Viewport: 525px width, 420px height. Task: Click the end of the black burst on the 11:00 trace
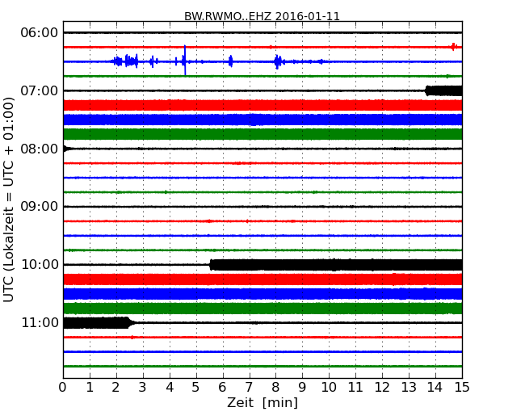click(x=130, y=322)
